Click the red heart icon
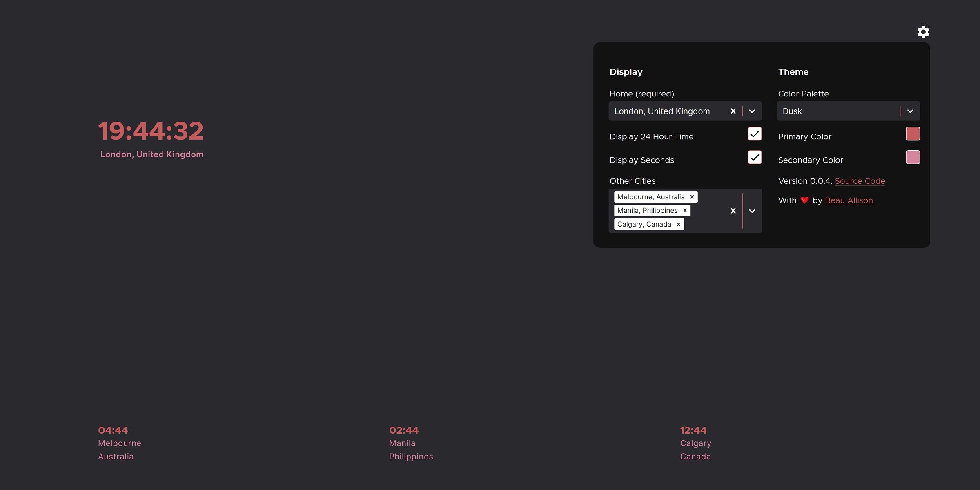Screen dimensions: 980x490 coord(804,200)
